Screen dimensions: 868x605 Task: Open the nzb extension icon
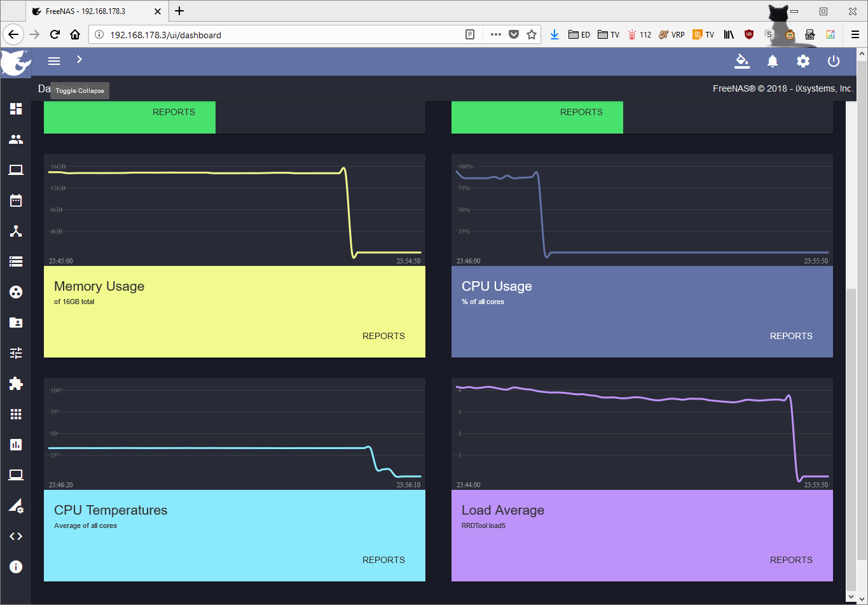click(810, 34)
